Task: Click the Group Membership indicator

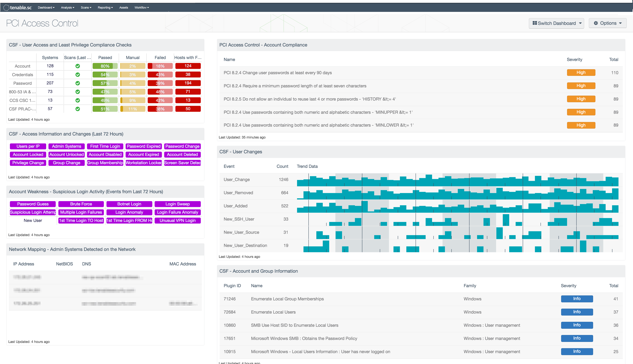Action: [x=105, y=163]
